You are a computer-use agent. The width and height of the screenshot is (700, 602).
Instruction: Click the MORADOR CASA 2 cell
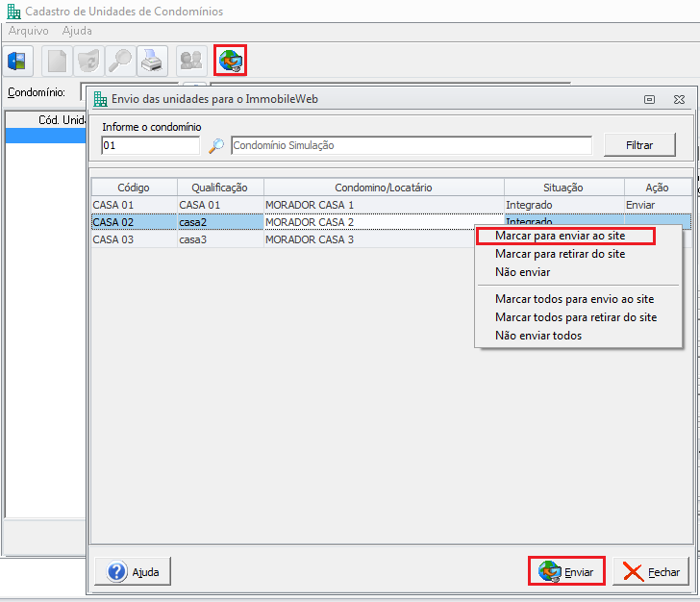(x=369, y=222)
